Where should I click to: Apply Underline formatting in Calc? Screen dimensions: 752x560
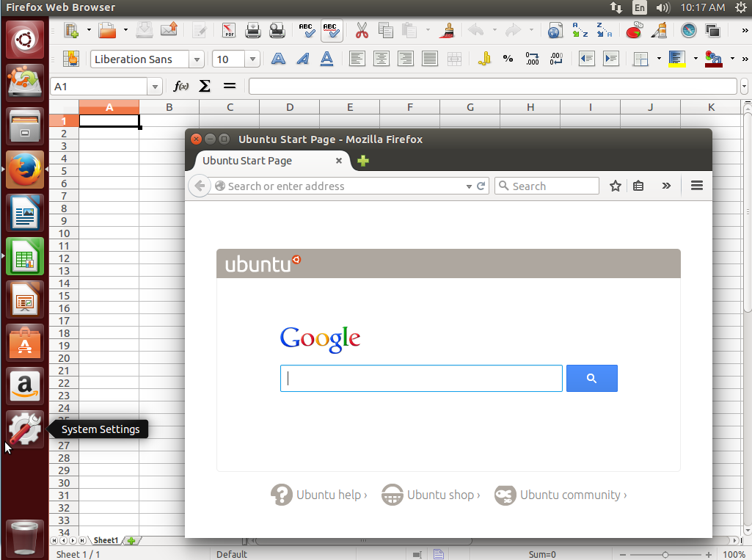point(326,59)
